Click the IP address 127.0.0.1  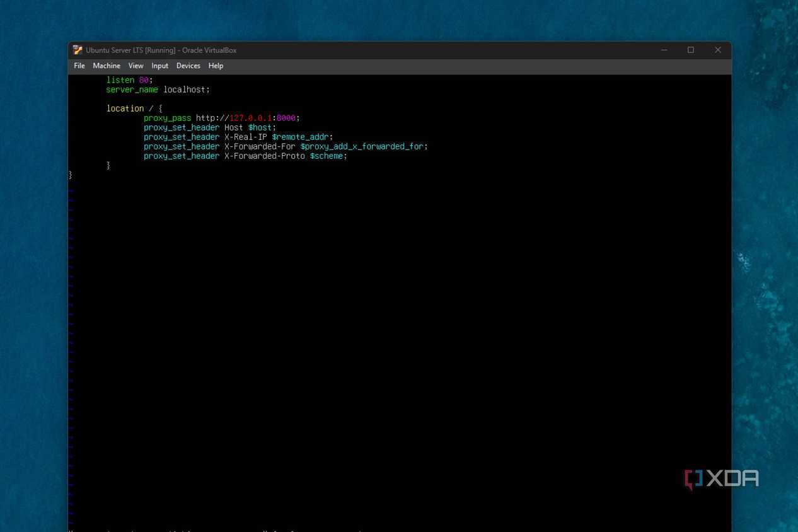[250, 118]
